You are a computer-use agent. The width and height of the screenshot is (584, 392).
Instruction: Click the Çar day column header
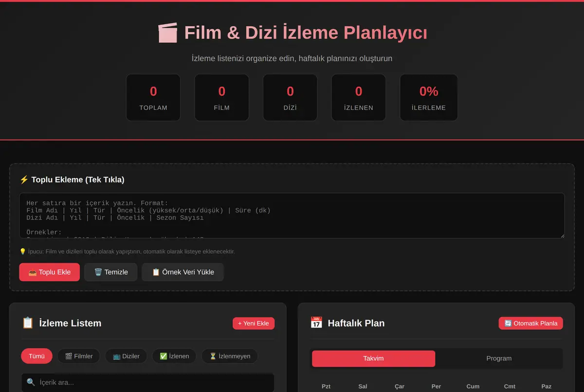(x=400, y=386)
